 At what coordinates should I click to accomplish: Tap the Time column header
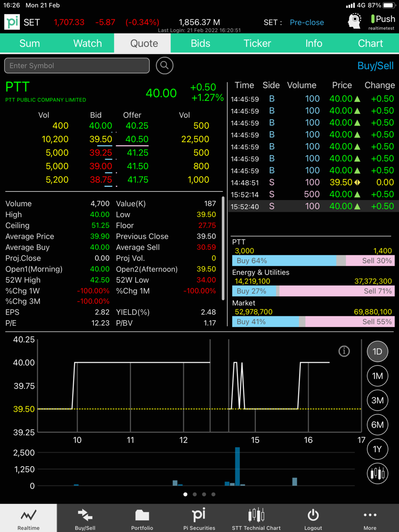244,85
